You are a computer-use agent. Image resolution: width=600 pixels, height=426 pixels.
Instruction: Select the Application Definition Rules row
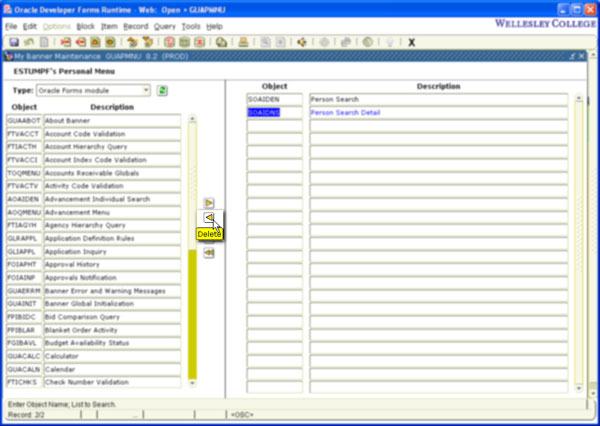94,238
